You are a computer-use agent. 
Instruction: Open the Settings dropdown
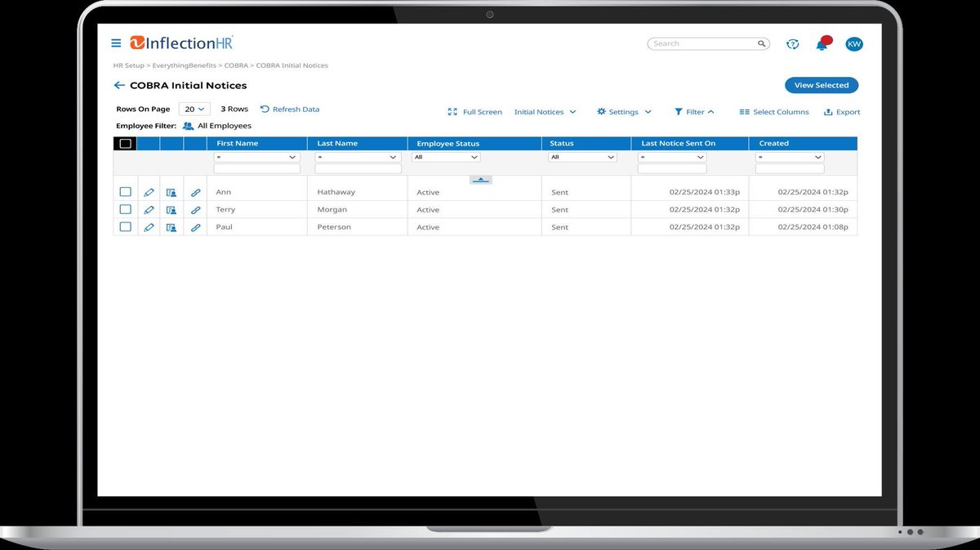pyautogui.click(x=624, y=112)
